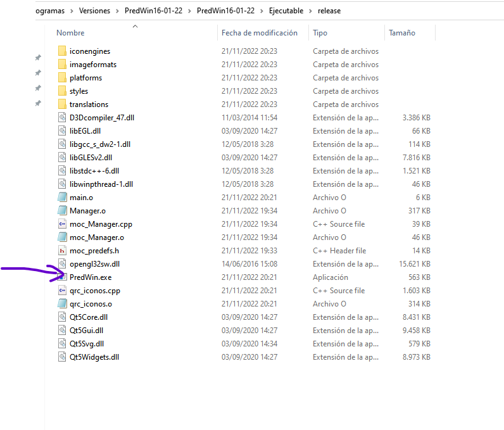Expand the chevron after ogramas breadcrumb
This screenshot has height=430, width=504.
(x=72, y=11)
